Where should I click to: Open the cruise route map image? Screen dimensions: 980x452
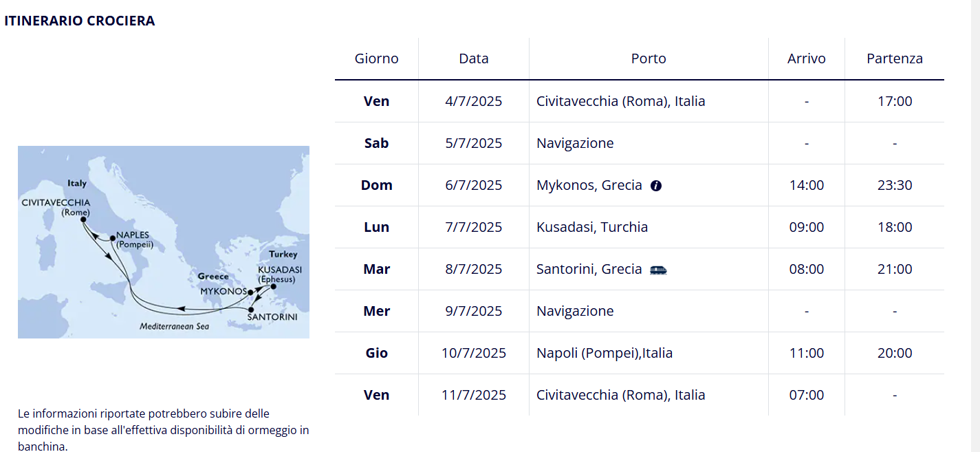coord(164,242)
